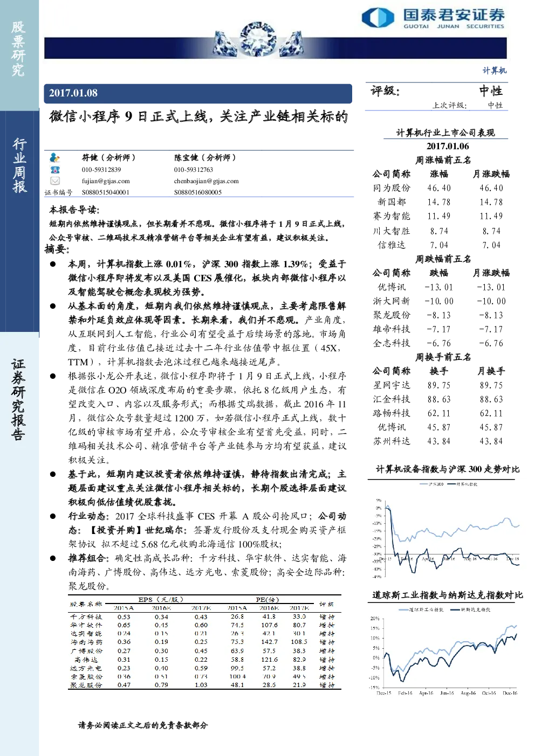Select the 苏州科达 row name
535x756 pixels.
pos(392,441)
